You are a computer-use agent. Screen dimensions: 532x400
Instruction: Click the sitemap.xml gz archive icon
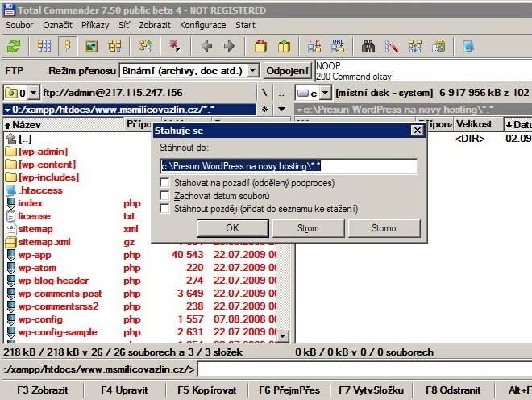click(10, 242)
